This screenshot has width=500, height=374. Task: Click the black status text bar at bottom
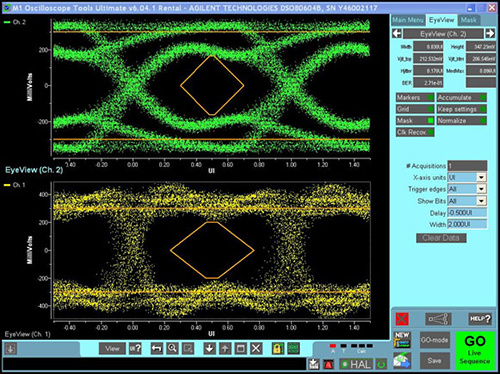click(154, 364)
